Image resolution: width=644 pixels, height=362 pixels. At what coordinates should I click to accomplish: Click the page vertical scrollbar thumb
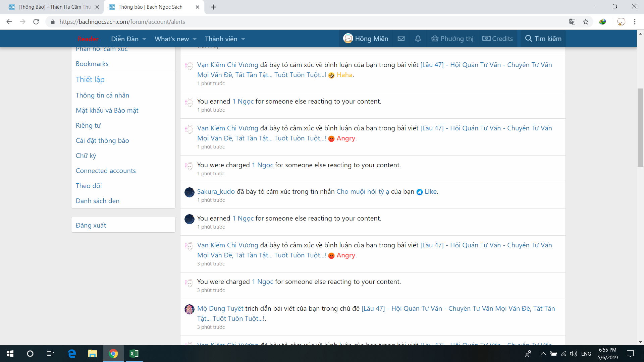pyautogui.click(x=640, y=127)
